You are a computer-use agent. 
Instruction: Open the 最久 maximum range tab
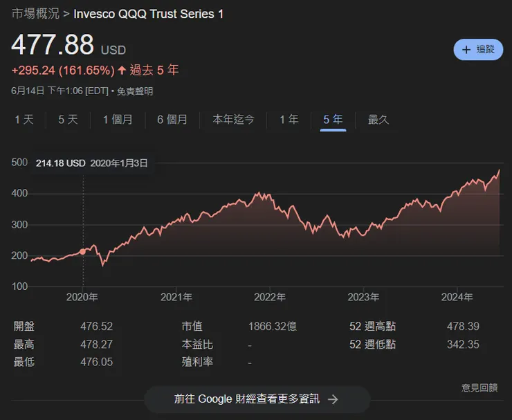tap(378, 120)
